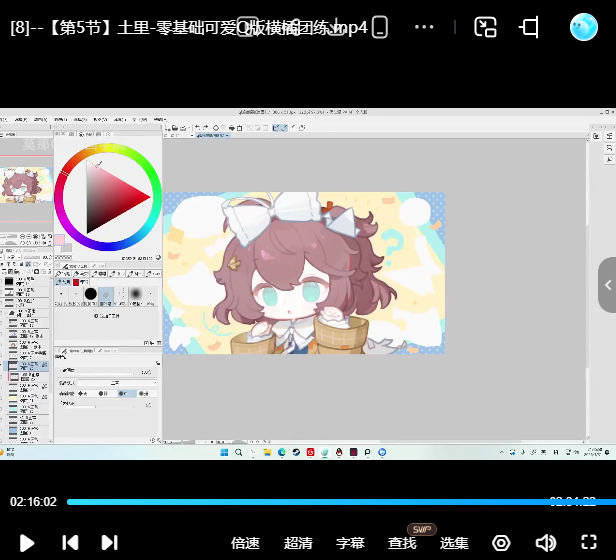Open Steam icon in video taskbar
This screenshot has width=616, height=560.
point(296,452)
